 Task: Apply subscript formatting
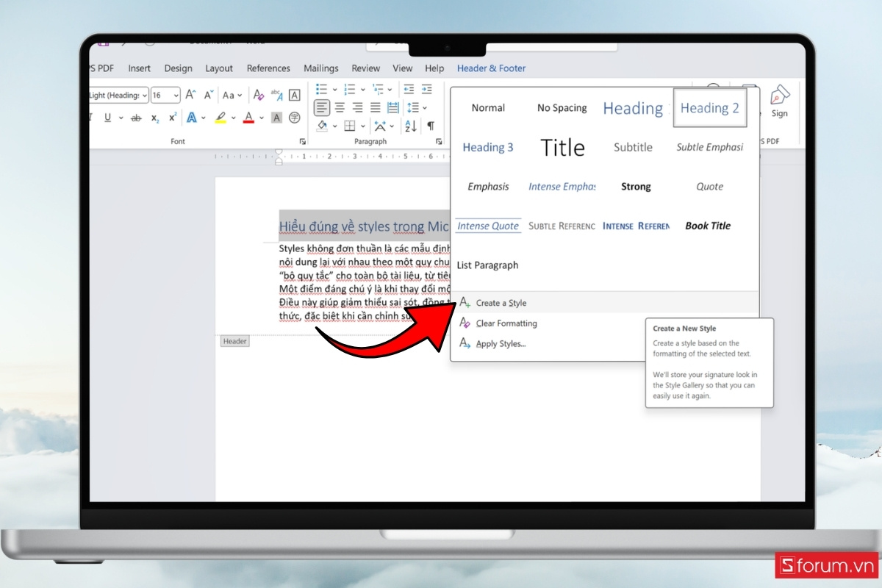(155, 118)
